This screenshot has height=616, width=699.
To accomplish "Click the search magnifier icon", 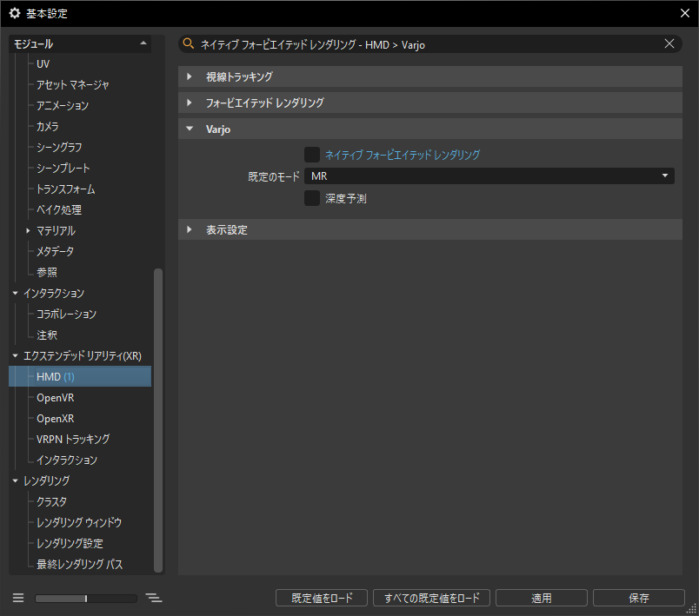I will click(189, 43).
